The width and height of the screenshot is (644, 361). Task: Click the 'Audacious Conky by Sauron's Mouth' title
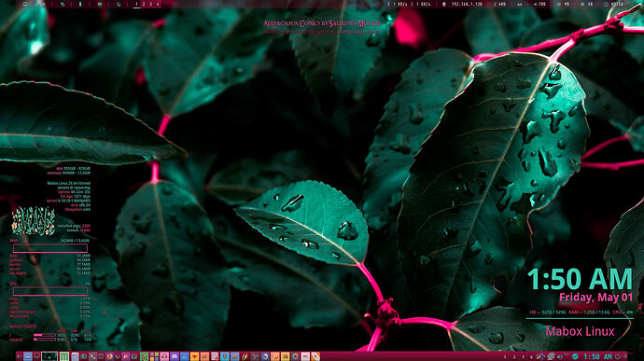point(322,23)
